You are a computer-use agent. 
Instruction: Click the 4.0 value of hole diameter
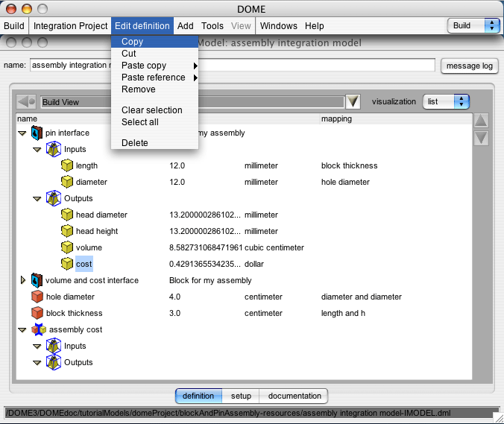175,297
